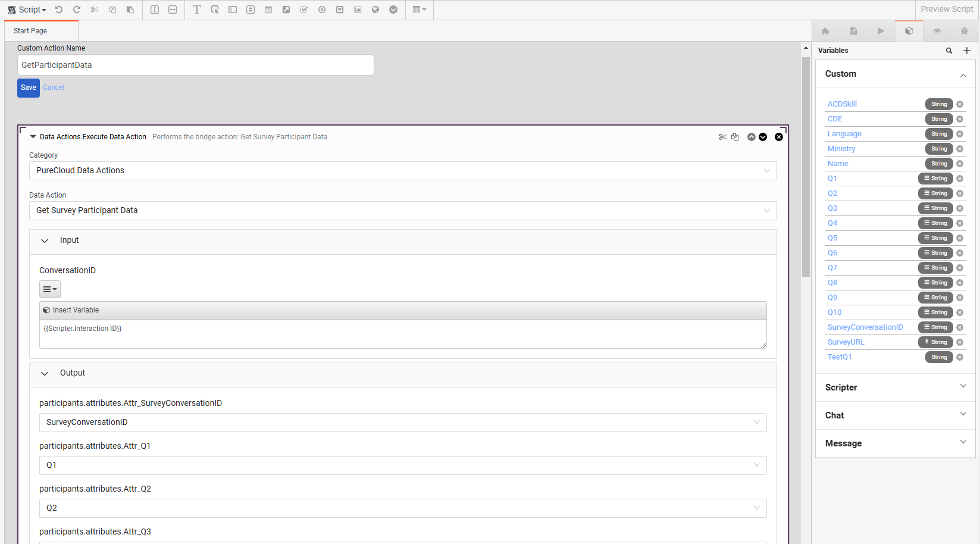Click Insert Variable for ConversationID
Screen dimensions: 980x544
coord(71,310)
